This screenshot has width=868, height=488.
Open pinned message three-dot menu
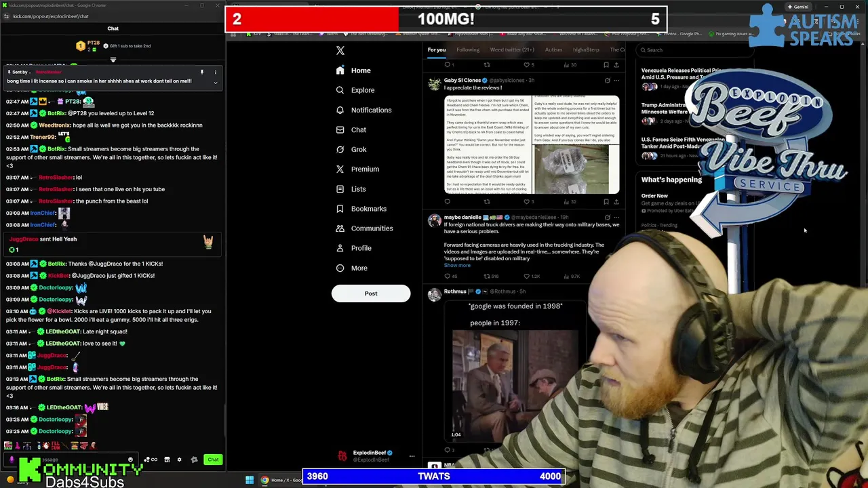point(216,72)
